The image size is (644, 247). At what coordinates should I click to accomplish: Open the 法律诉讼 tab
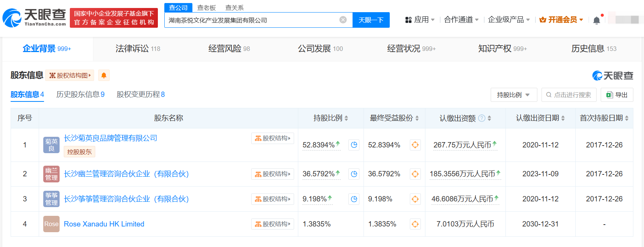coord(138,49)
